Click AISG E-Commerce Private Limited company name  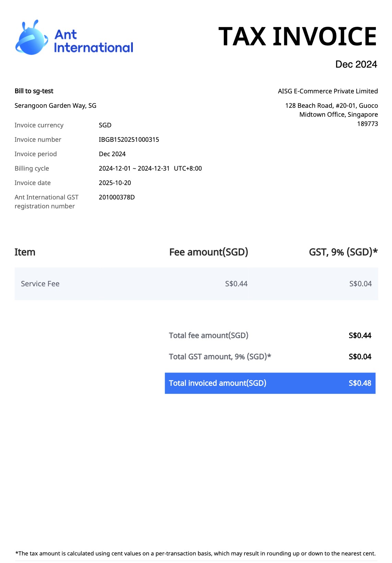tap(327, 91)
